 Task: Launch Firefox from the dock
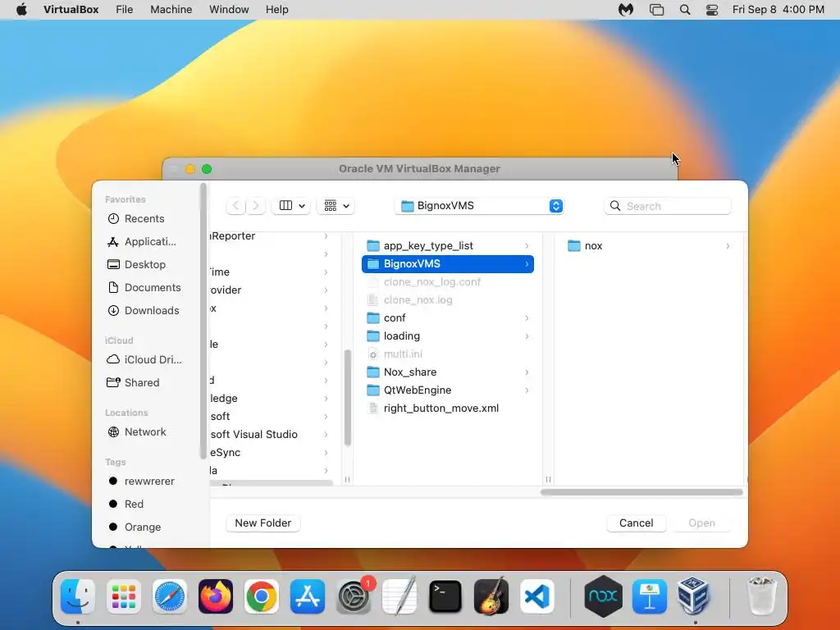[x=216, y=596]
